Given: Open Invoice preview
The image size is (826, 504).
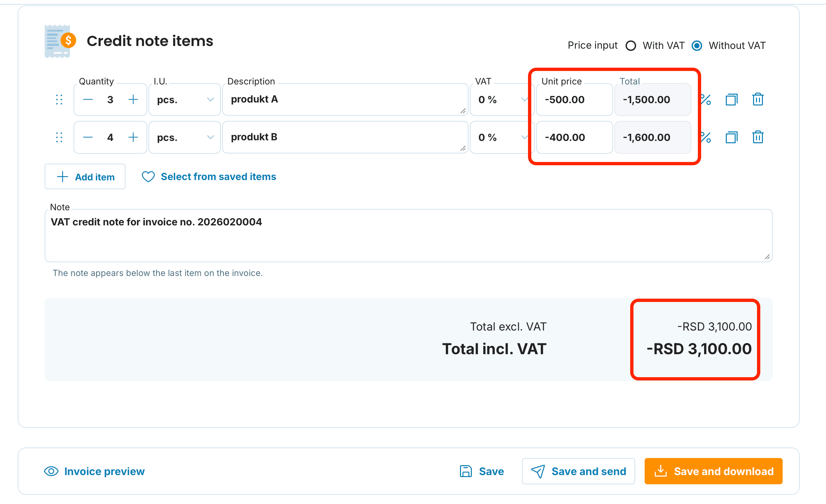Looking at the screenshot, I should 95,471.
